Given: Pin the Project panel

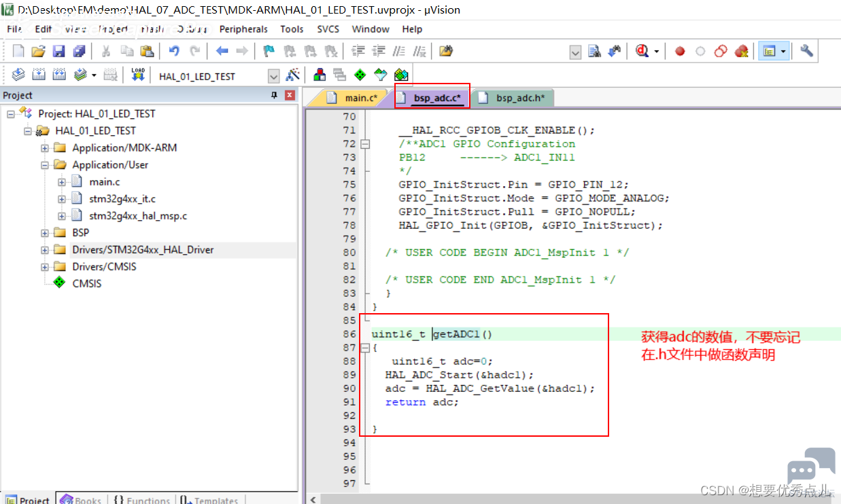Looking at the screenshot, I should pos(275,95).
